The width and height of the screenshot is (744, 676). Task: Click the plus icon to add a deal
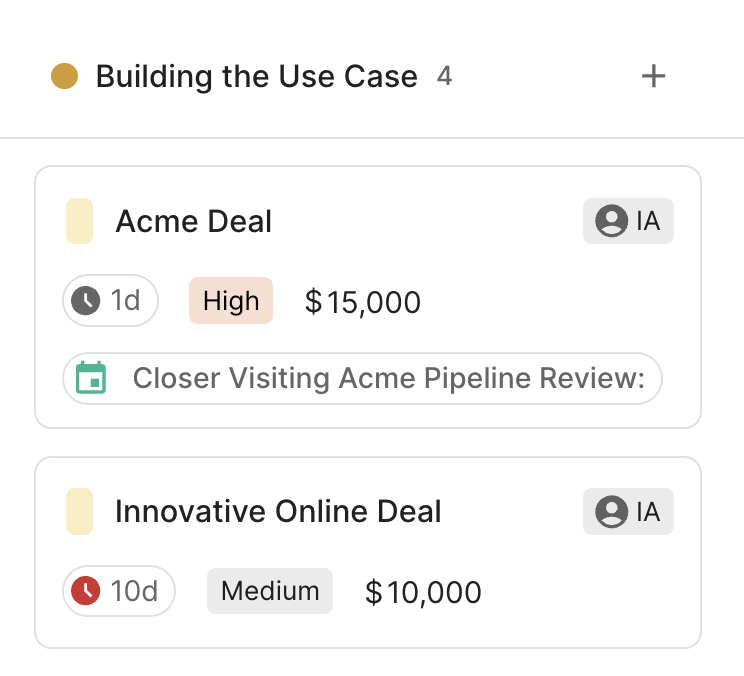coord(653,76)
